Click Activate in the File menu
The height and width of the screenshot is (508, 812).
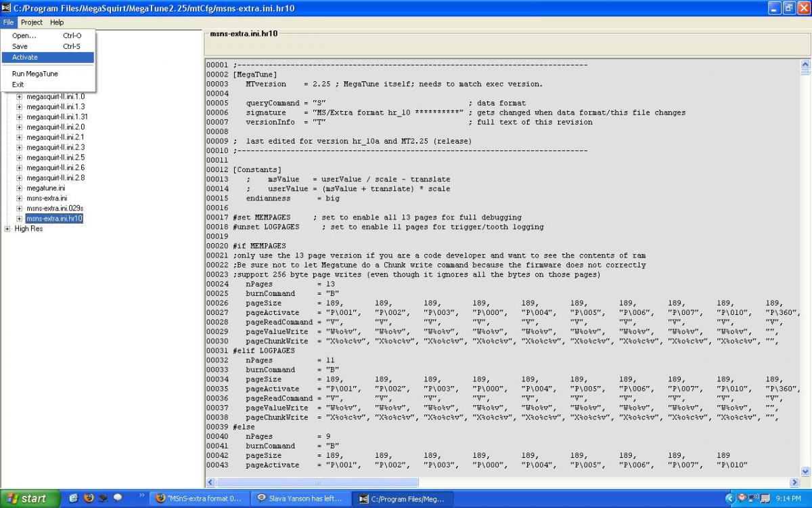pos(25,58)
